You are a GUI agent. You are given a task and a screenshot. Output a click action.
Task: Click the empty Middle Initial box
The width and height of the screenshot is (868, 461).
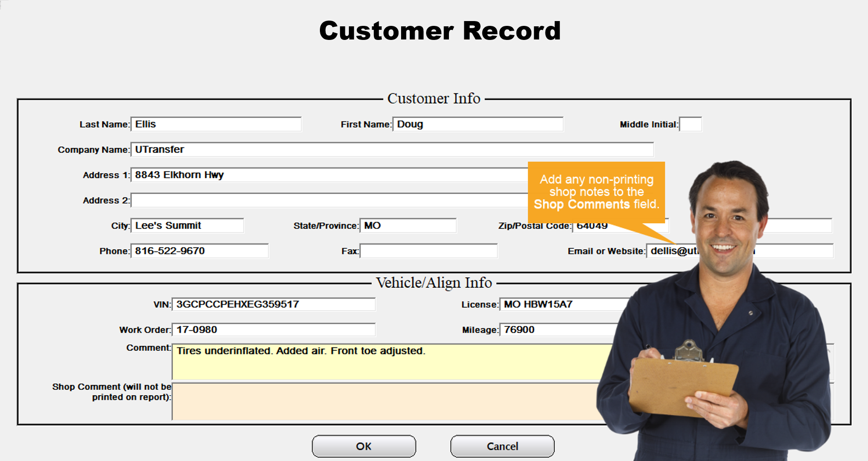(690, 125)
